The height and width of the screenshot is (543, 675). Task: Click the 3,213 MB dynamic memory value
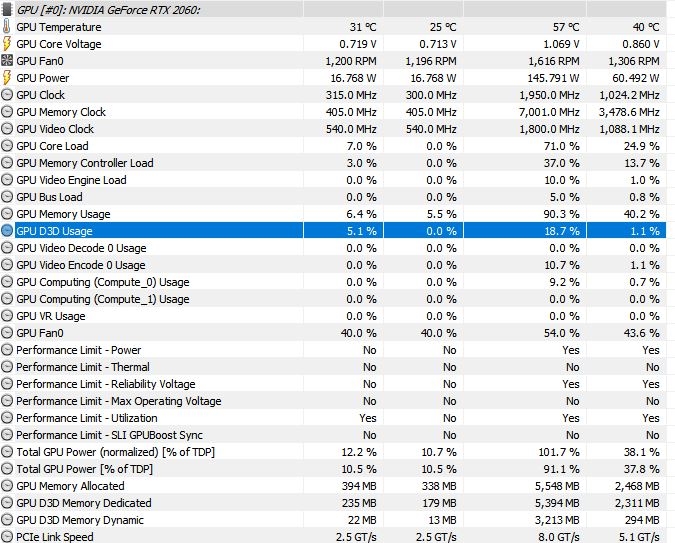[557, 520]
